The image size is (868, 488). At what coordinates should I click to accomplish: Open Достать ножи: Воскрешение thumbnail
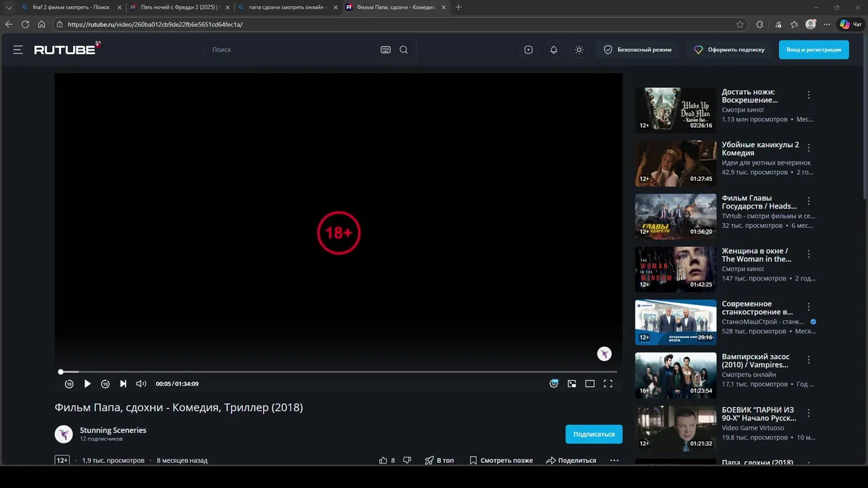pos(675,110)
